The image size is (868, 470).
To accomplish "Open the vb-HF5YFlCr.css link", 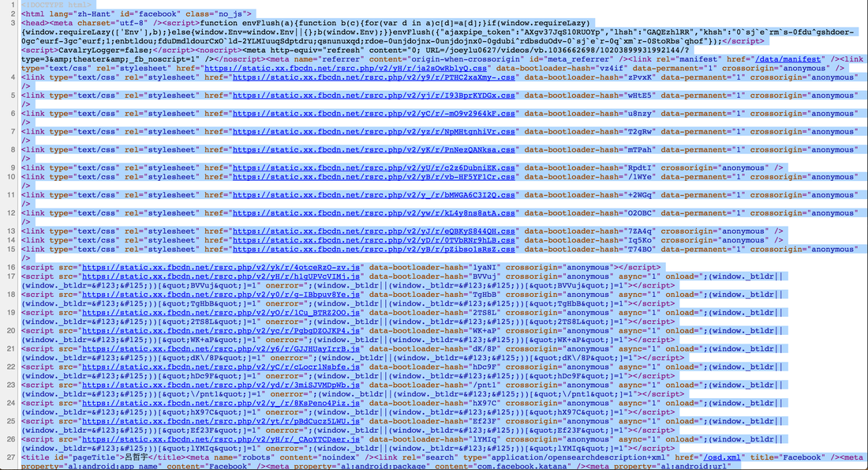I will [374, 177].
